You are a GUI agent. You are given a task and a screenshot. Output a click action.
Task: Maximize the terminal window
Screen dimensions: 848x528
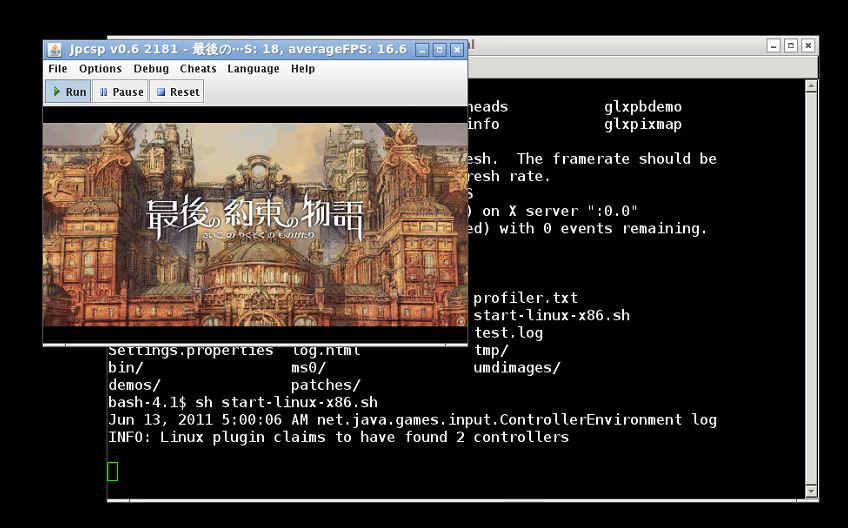pos(791,45)
